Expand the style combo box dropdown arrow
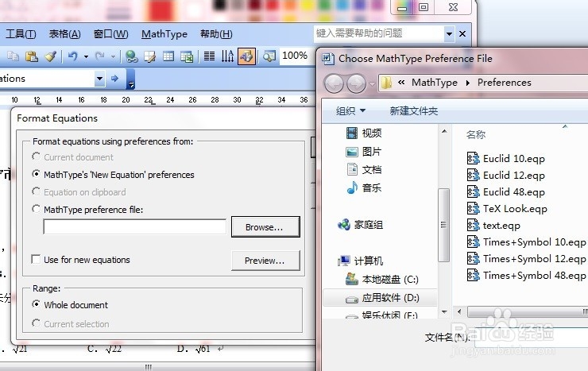This screenshot has width=588, height=371. [99, 79]
